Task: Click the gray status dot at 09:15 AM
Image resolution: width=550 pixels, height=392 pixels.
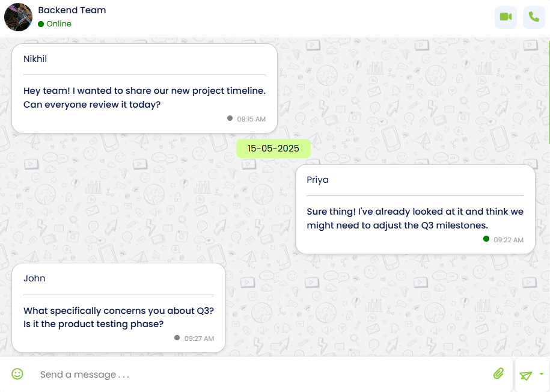Action: (x=230, y=118)
